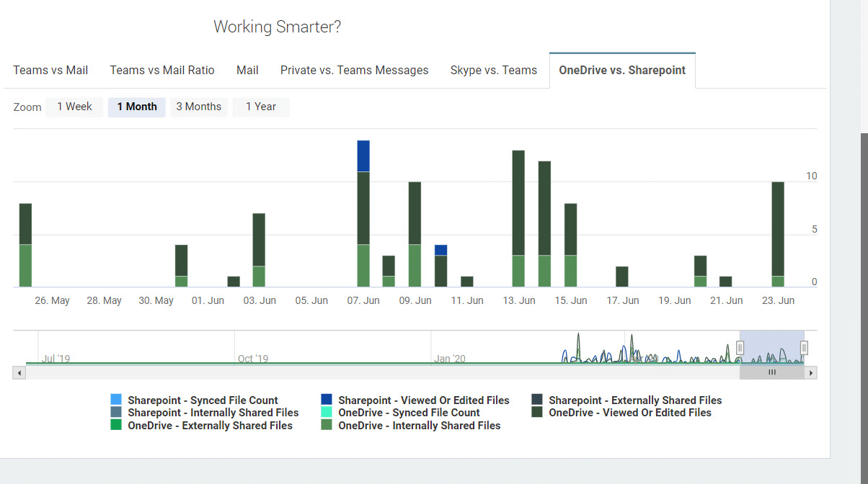Toggle Sharepoint - Synced File Count series
868x484 pixels.
coord(203,400)
